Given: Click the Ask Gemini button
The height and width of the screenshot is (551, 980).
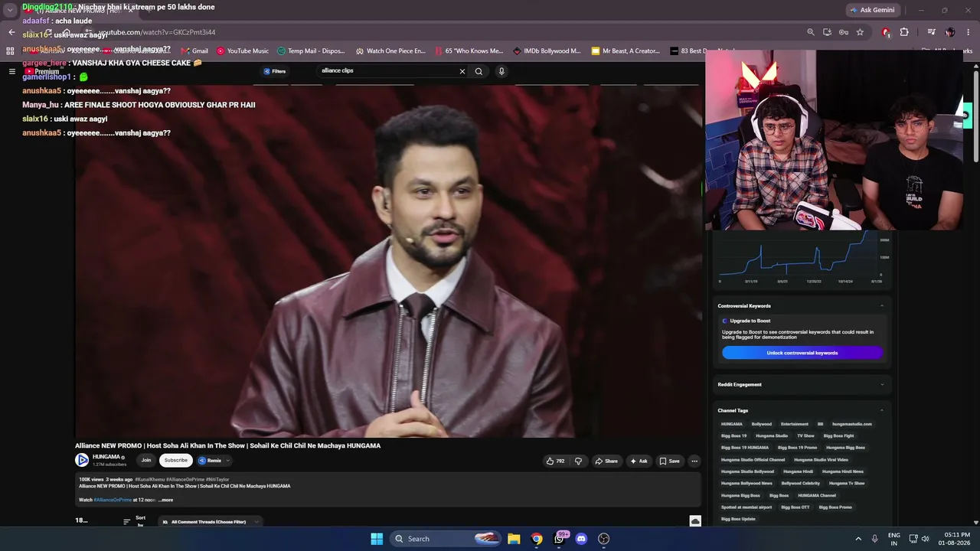Looking at the screenshot, I should [872, 10].
